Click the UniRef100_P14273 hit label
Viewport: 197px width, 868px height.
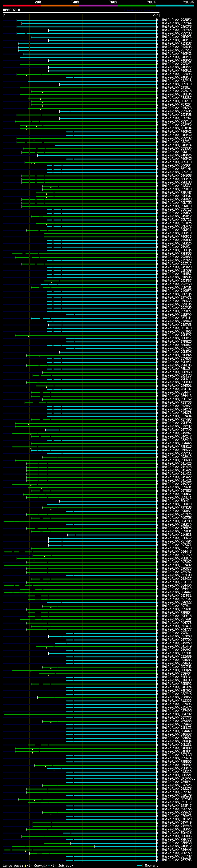pyautogui.click(x=177, y=108)
